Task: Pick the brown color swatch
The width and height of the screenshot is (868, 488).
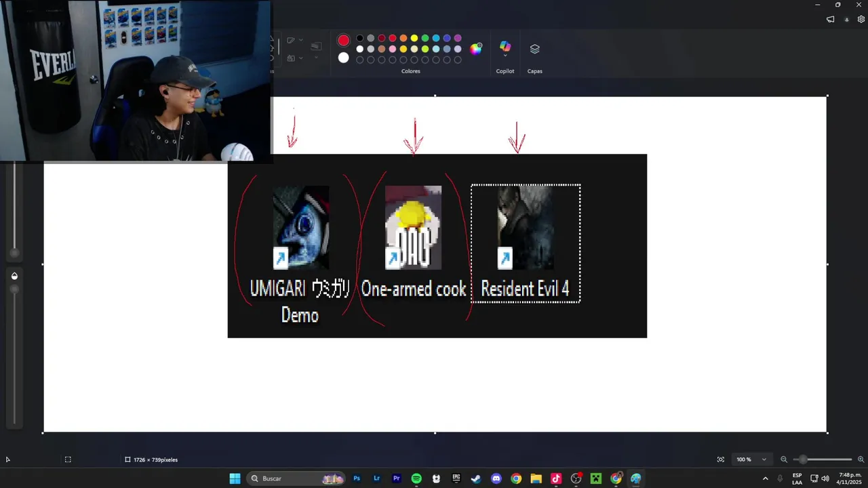Action: pyautogui.click(x=382, y=49)
